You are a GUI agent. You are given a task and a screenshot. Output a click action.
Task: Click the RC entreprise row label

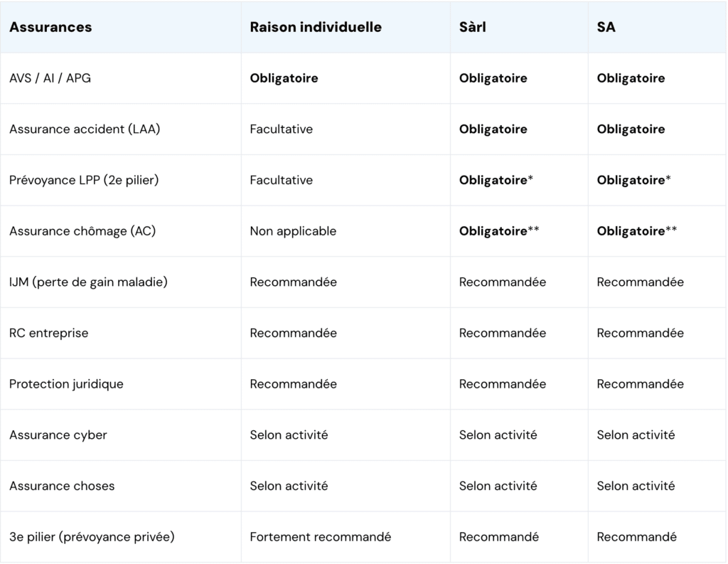(49, 333)
